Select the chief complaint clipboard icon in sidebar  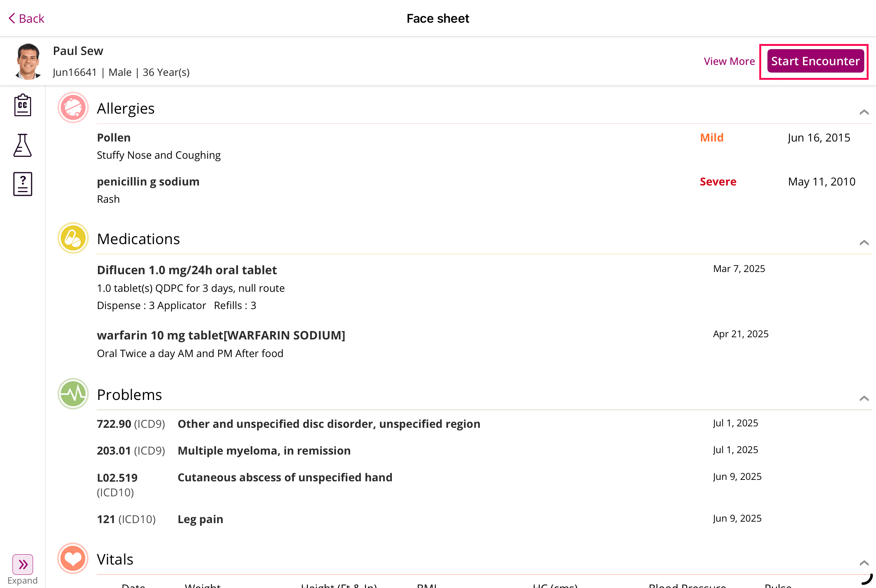pos(22,105)
